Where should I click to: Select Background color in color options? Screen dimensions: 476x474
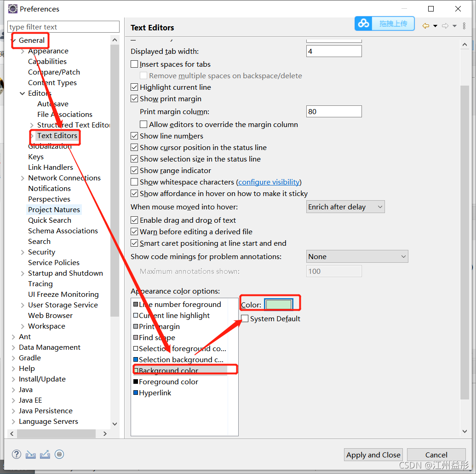tap(180, 370)
